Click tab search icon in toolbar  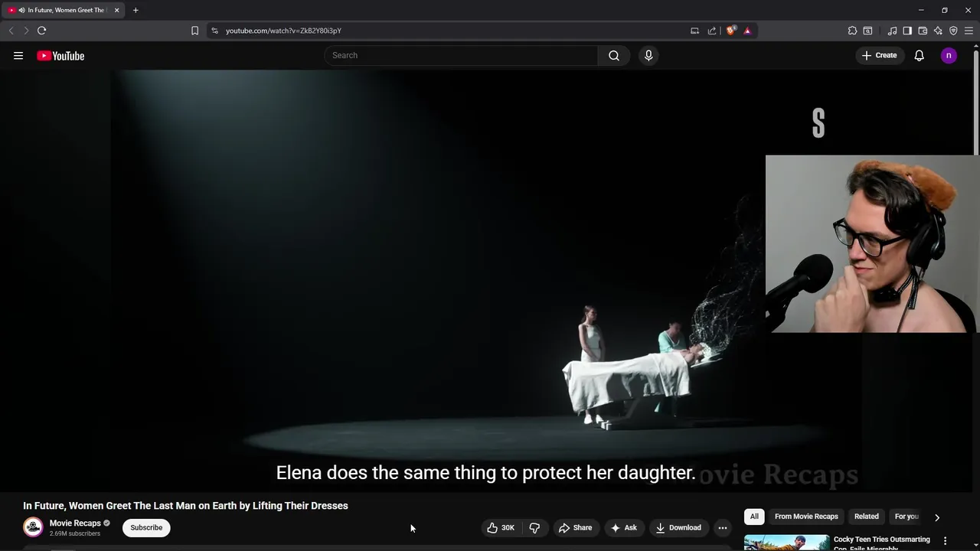[867, 31]
